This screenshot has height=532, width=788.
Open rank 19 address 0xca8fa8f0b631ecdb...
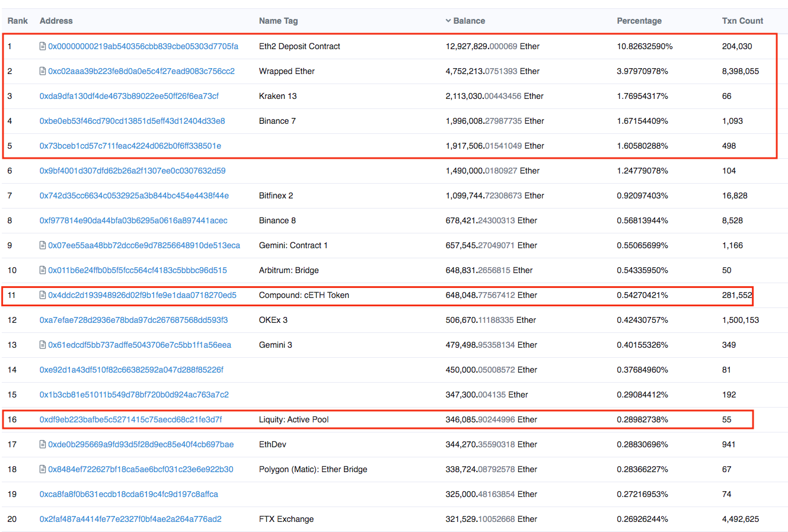(x=129, y=494)
